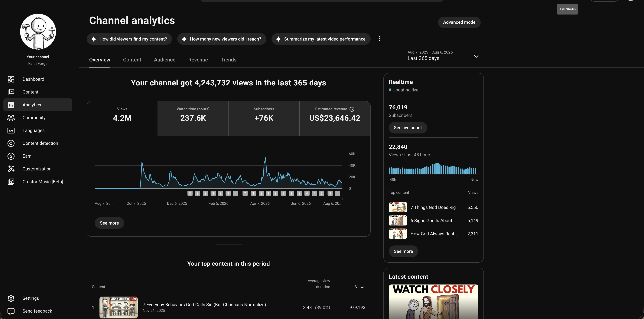Image resolution: width=644 pixels, height=319 pixels.
Task: Select the Watch time (hours) metric card
Action: [193, 118]
